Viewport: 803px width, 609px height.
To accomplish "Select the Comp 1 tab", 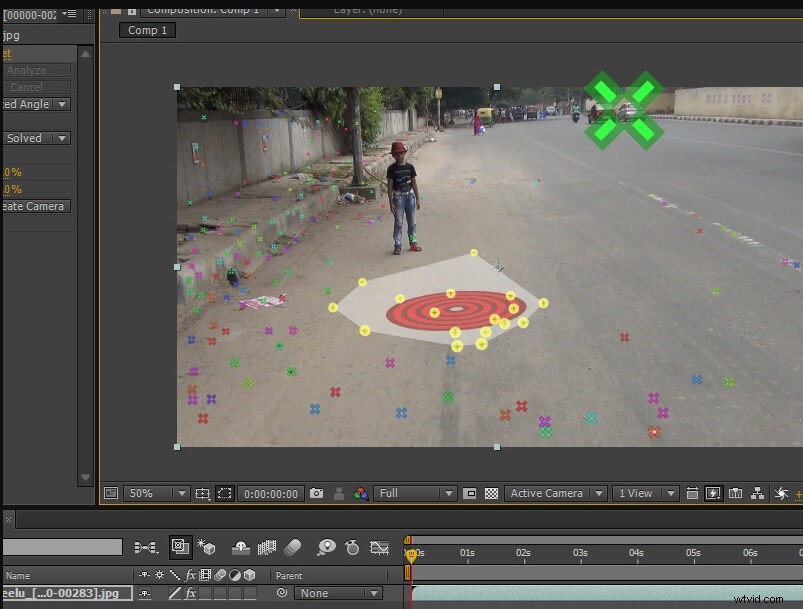I will pos(146,30).
